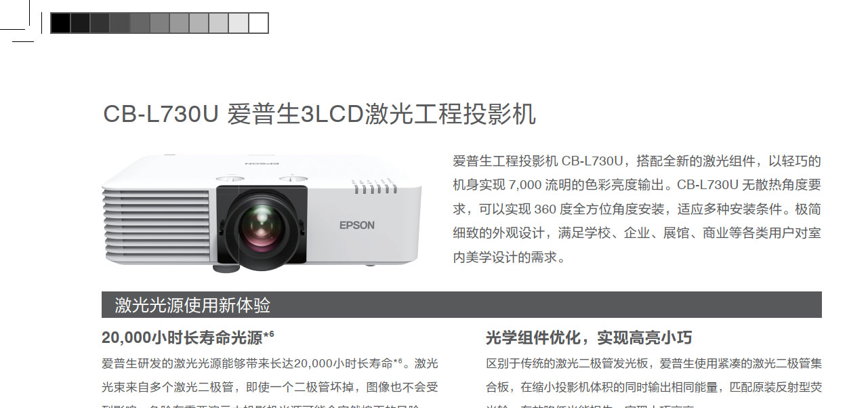Click the left lens shift dial on projector
This screenshot has height=408, width=868.
click(x=230, y=179)
